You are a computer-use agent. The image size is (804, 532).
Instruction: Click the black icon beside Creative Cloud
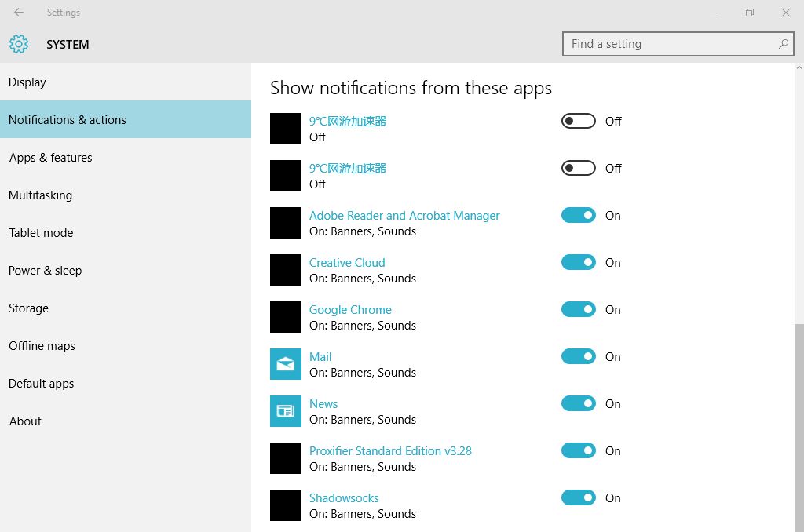(286, 270)
